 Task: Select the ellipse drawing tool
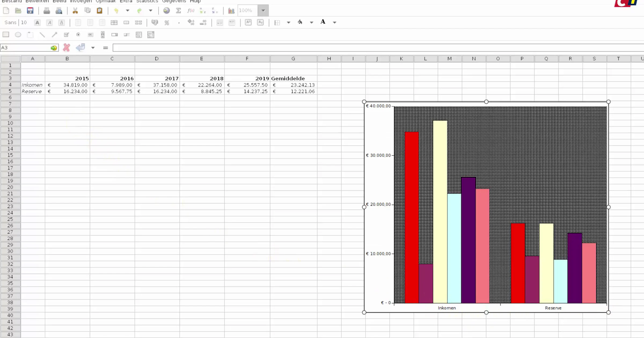pos(18,35)
